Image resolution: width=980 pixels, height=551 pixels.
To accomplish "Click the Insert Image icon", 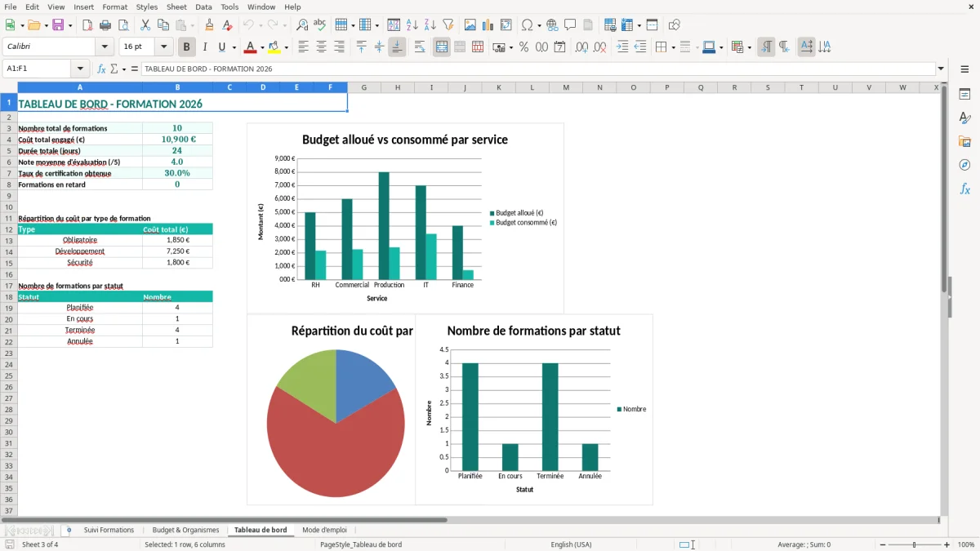I will pos(470,25).
